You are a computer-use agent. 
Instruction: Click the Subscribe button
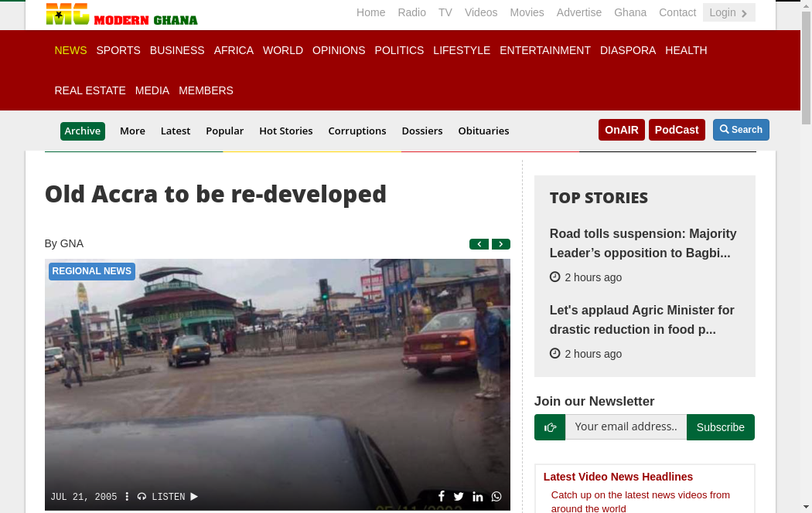click(720, 427)
